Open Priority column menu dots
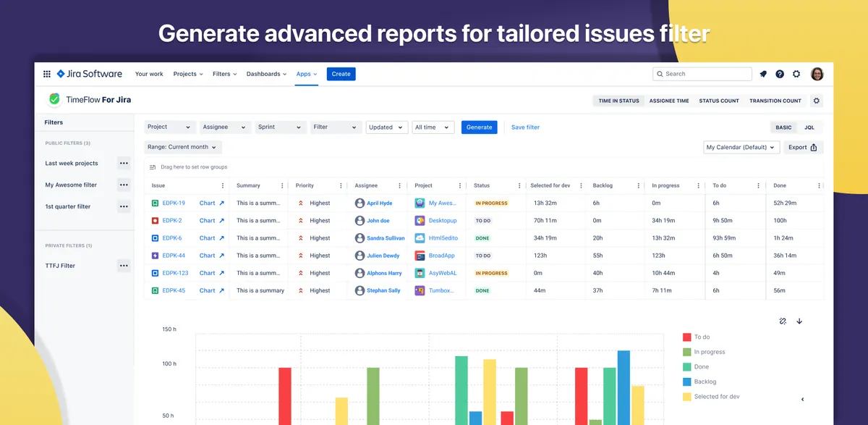This screenshot has width=868, height=425. tap(341, 185)
